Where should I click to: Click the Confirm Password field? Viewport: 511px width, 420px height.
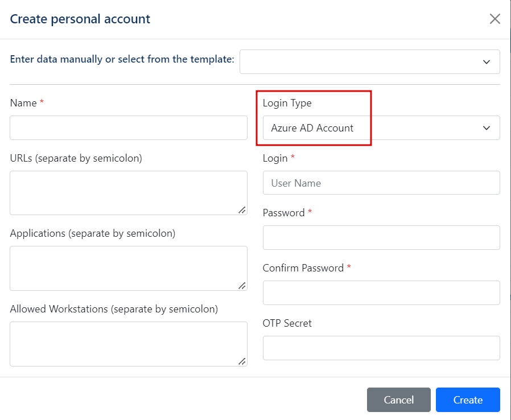381,293
